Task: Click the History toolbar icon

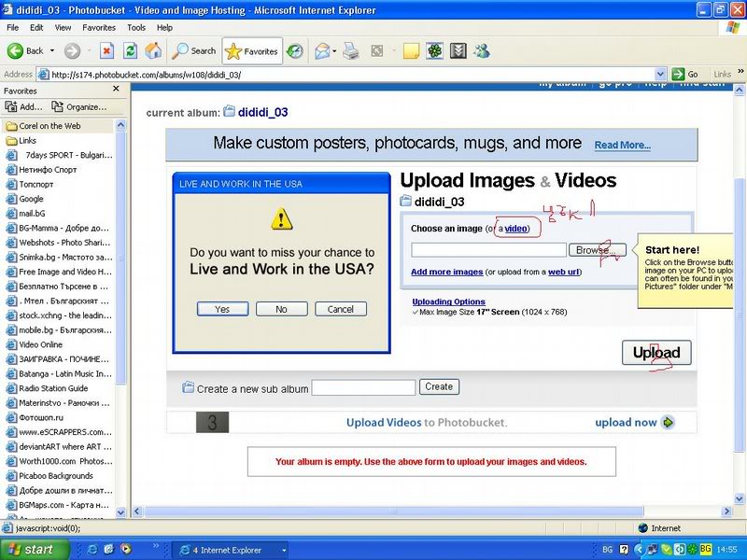Action: click(x=294, y=50)
